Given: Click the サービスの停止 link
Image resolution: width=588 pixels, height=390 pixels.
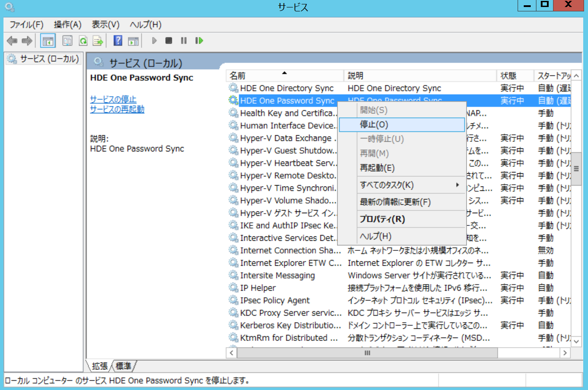Looking at the screenshot, I should [113, 99].
